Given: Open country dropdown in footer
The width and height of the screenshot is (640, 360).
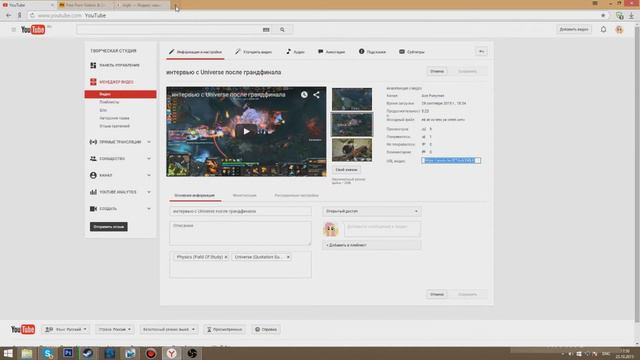Looking at the screenshot, I should [x=115, y=329].
